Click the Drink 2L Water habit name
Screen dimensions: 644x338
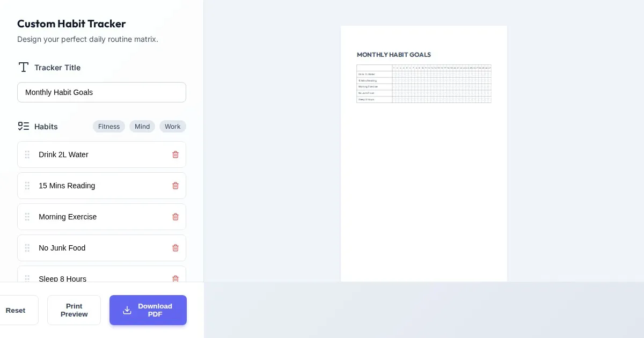[x=99, y=155]
